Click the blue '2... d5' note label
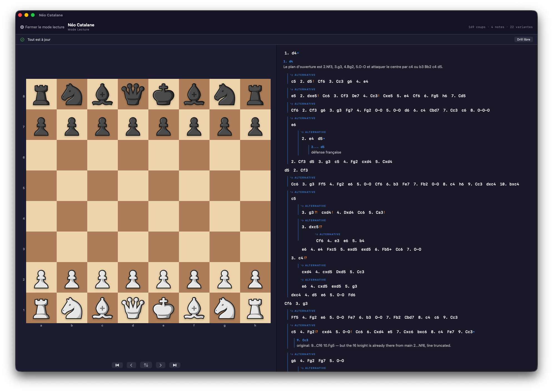553x392 pixels. [x=318, y=147]
